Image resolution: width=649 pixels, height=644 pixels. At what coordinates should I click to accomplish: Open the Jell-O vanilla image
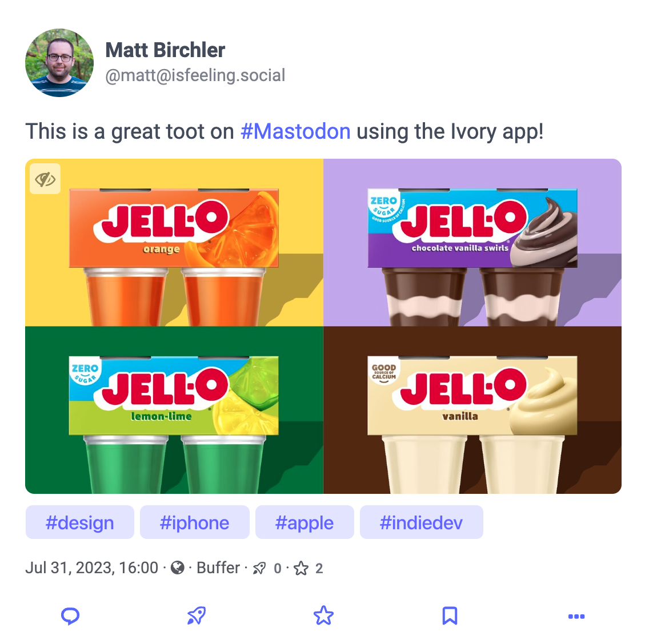pos(472,410)
